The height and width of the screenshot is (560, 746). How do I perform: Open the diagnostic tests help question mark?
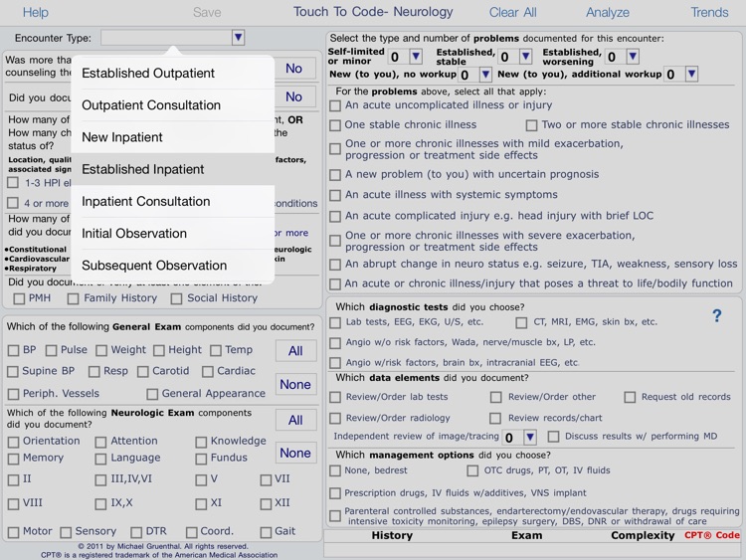[716, 315]
